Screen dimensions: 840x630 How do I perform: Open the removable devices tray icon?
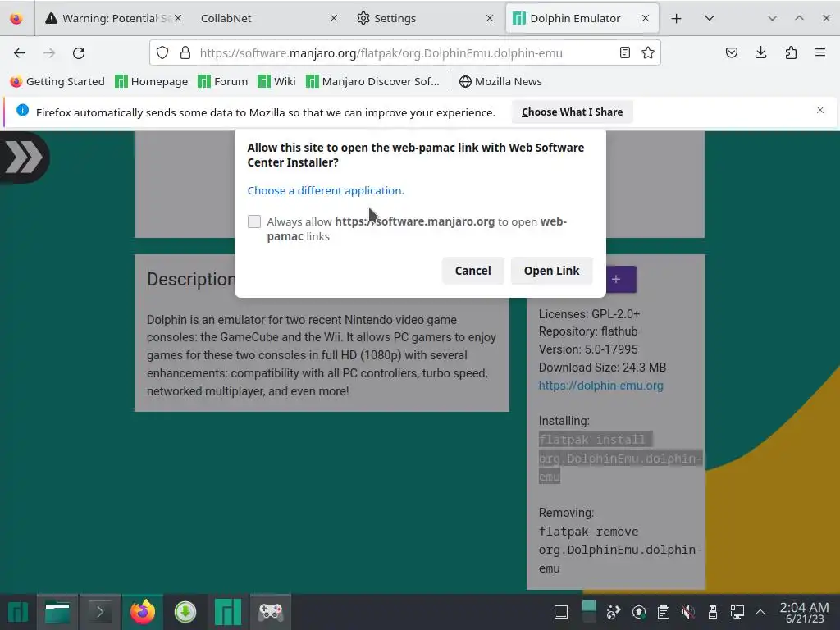pos(713,612)
